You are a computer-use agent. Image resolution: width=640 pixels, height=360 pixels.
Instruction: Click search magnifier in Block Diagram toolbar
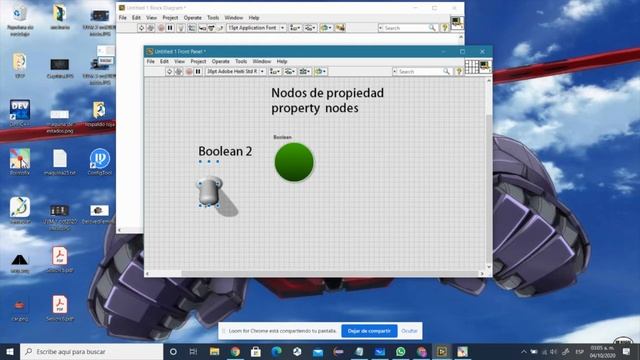click(432, 28)
